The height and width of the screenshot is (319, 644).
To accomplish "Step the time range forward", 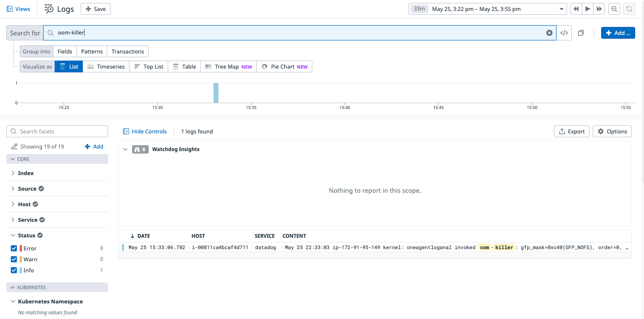I will (x=599, y=9).
